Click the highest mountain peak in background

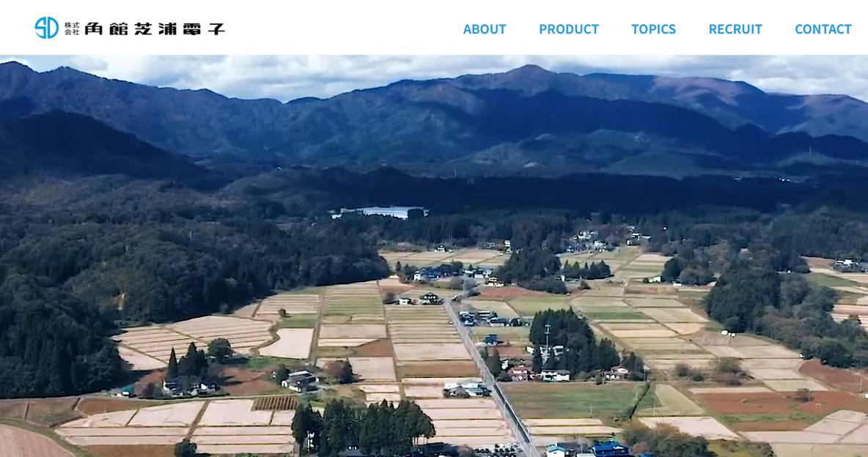click(530, 71)
